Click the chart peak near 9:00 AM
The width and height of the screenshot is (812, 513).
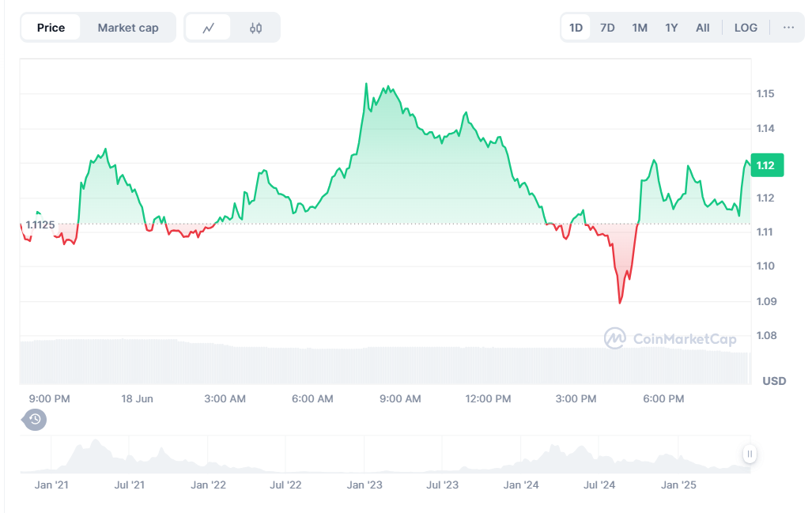[366, 84]
